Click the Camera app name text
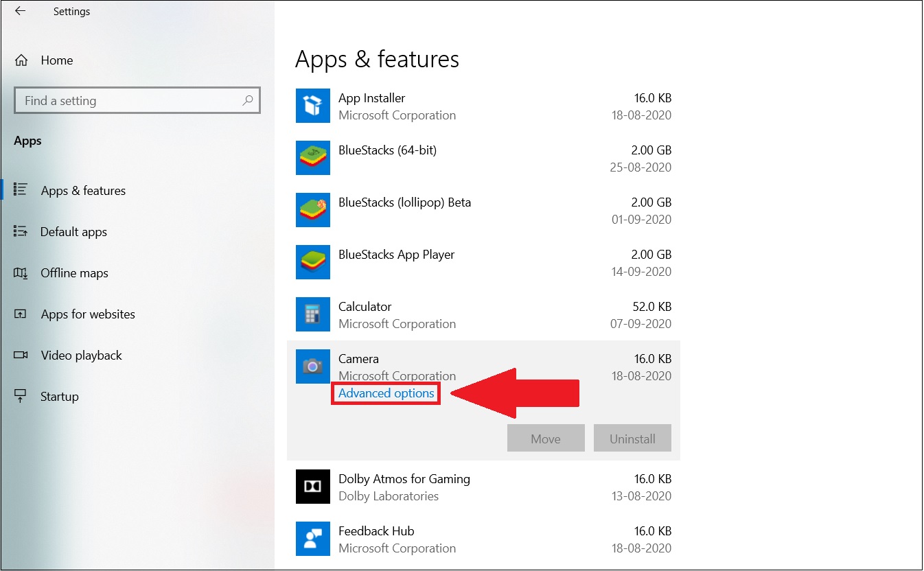Image resolution: width=924 pixels, height=571 pixels. [358, 358]
